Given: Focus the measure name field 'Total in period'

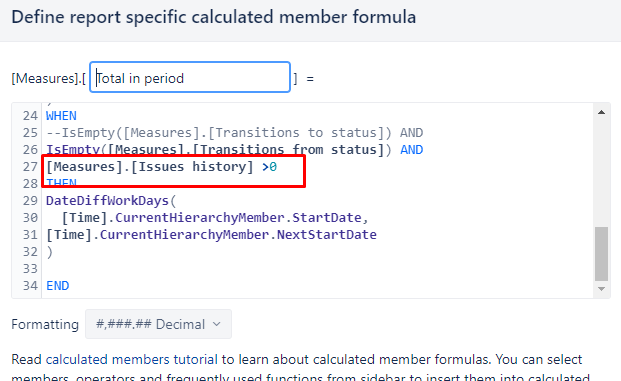Looking at the screenshot, I should pyautogui.click(x=190, y=77).
